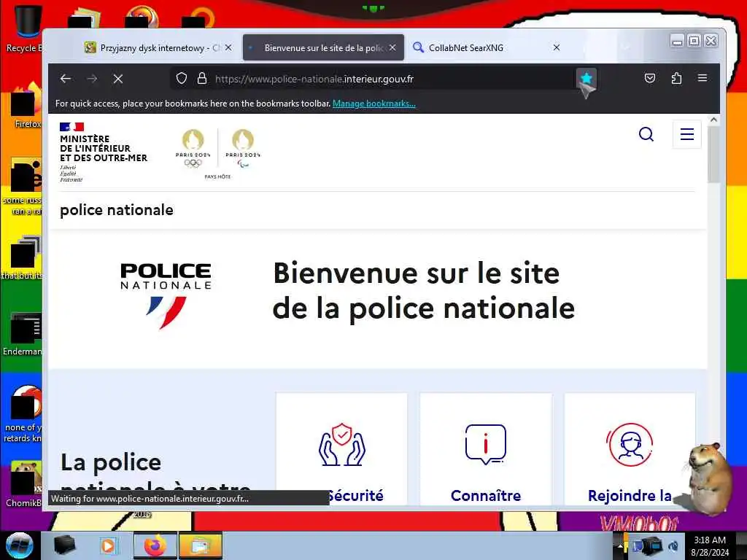Open the Firefox extensions puzzle icon
Image resolution: width=747 pixels, height=560 pixels.
[676, 78]
